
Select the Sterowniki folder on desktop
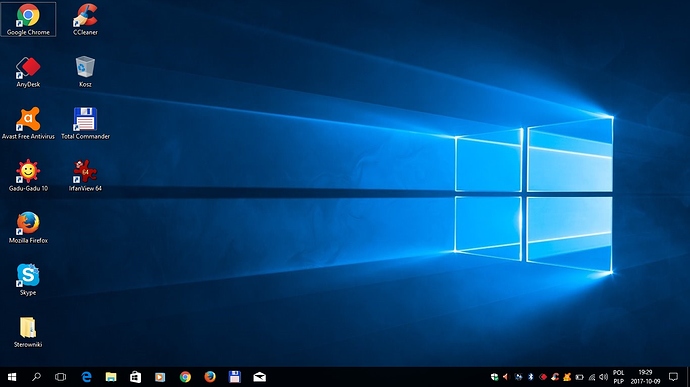point(28,332)
